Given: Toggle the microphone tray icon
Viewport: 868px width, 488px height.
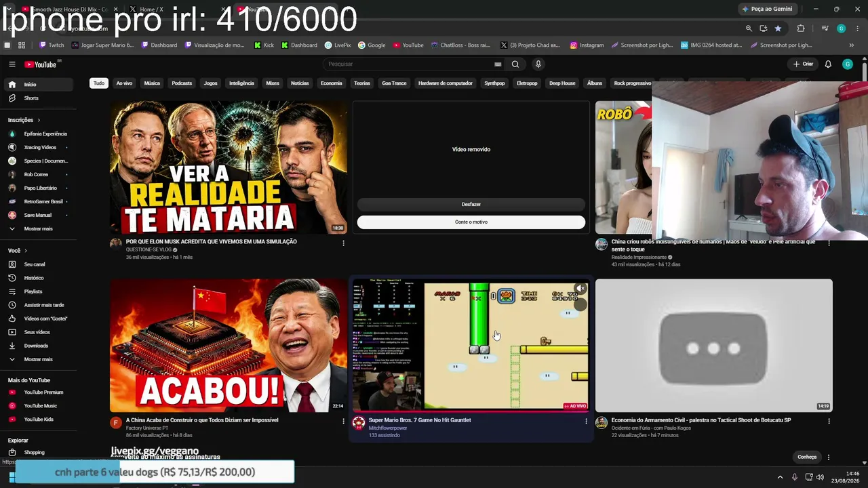Looking at the screenshot, I should coord(795,477).
